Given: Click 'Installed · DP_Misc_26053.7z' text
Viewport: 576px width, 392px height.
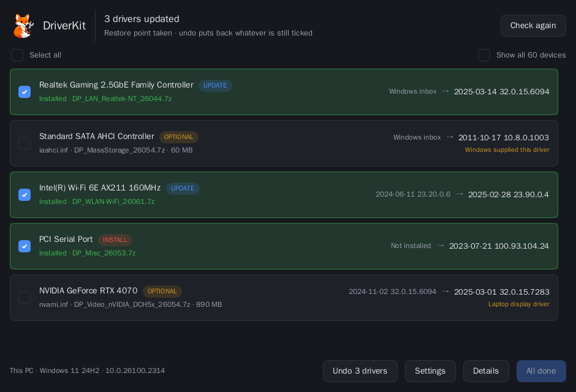Looking at the screenshot, I should pyautogui.click(x=88, y=253).
